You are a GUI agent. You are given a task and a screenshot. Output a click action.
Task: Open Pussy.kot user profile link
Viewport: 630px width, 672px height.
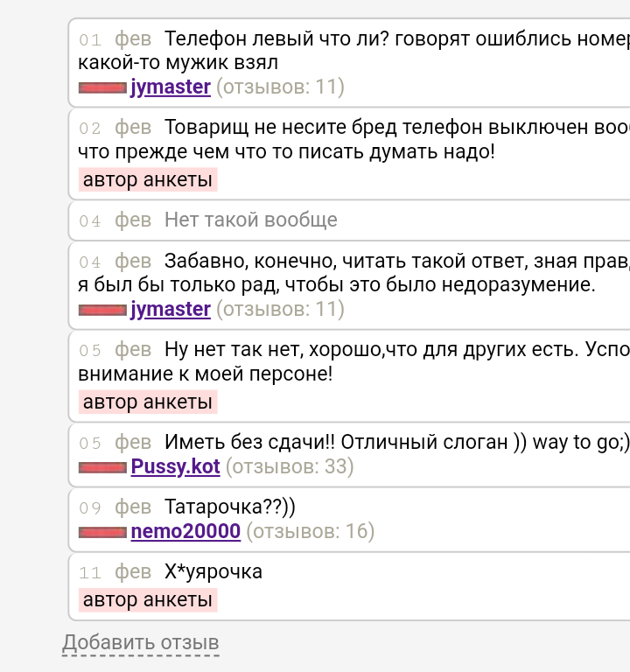point(175,466)
